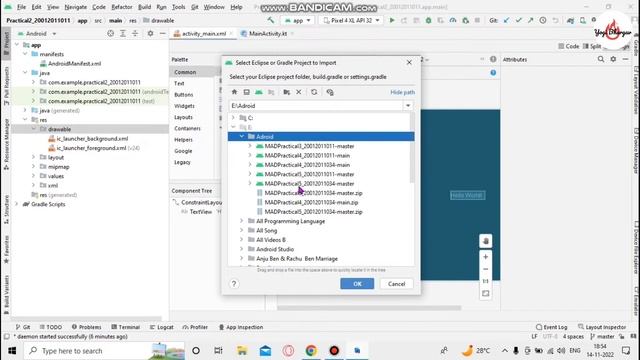The image size is (640, 360).
Task: Open path history dropdown in import dialog
Action: pyautogui.click(x=408, y=106)
